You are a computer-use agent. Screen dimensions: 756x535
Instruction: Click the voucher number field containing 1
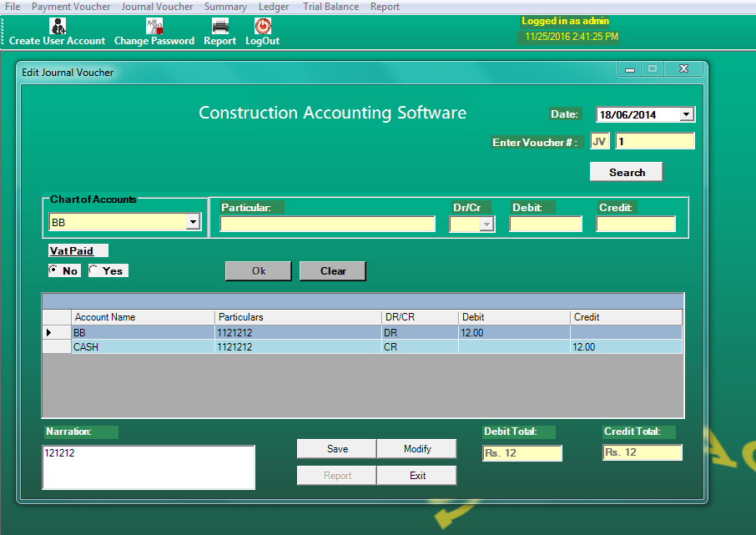(655, 141)
